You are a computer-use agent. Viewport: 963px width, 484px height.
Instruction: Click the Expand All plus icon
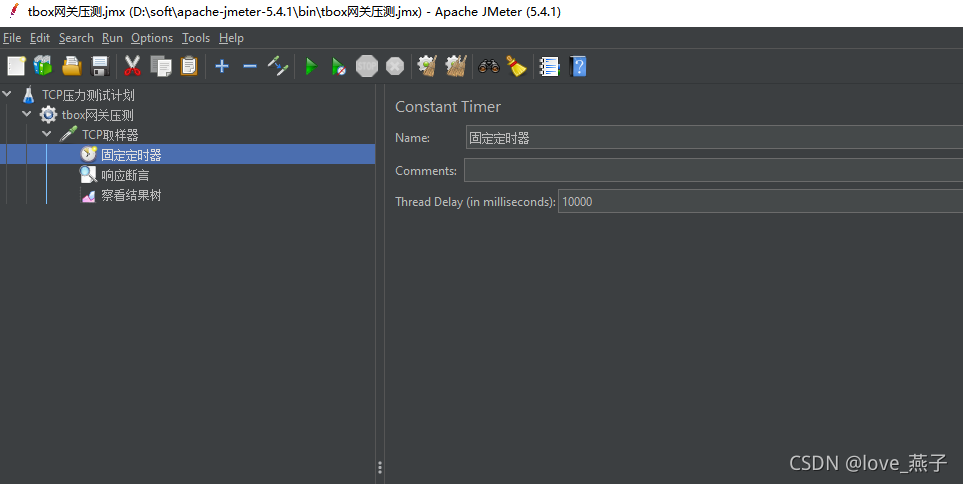[x=222, y=66]
